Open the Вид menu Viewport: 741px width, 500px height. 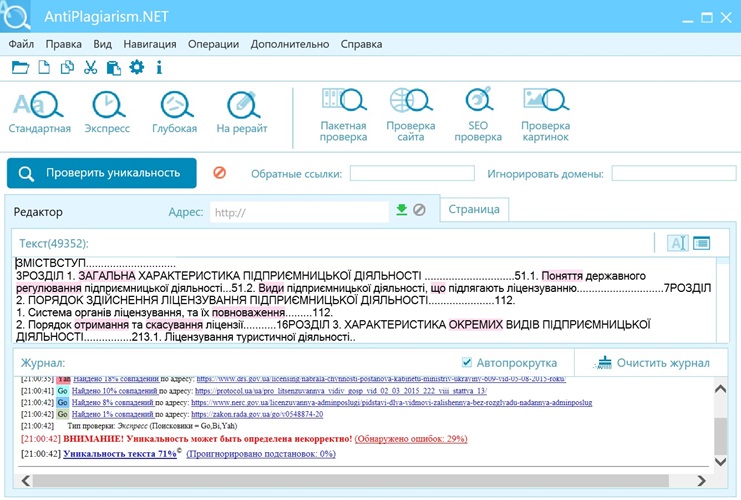103,44
